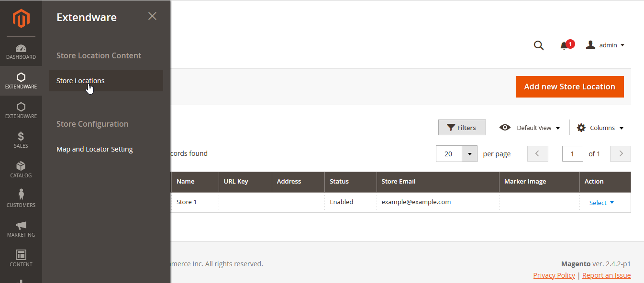Open the notifications bell icon
The width and height of the screenshot is (644, 283).
pos(565,45)
